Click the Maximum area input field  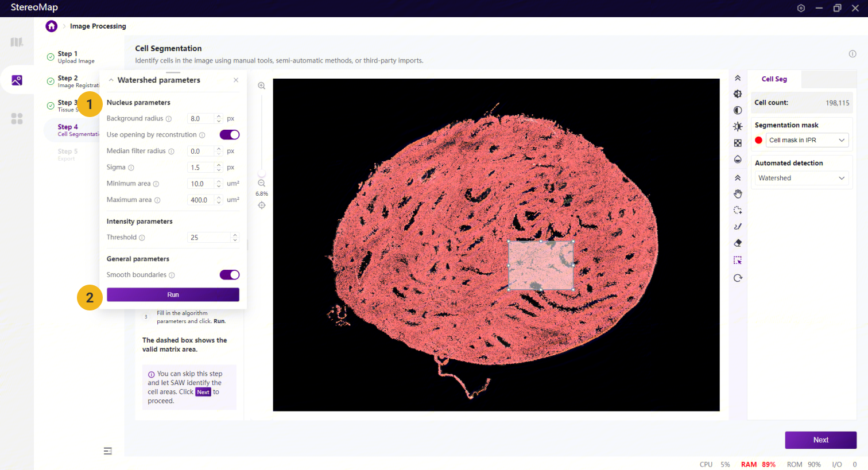click(x=201, y=200)
